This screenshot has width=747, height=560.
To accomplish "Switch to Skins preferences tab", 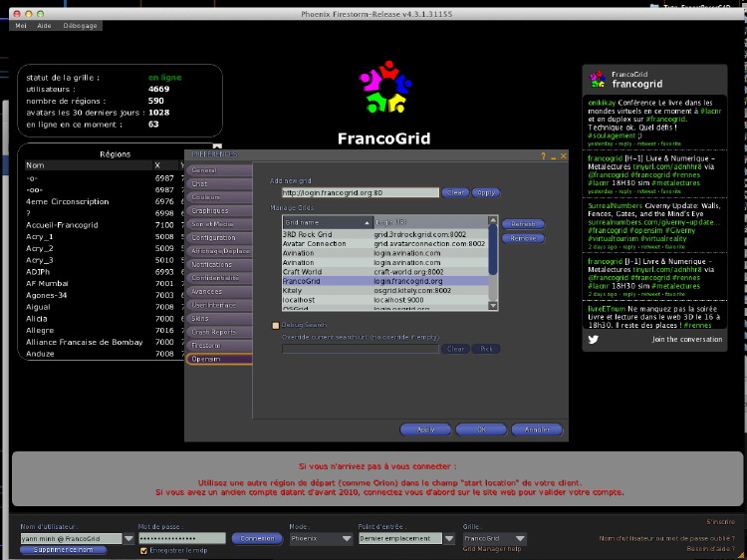I will [219, 319].
